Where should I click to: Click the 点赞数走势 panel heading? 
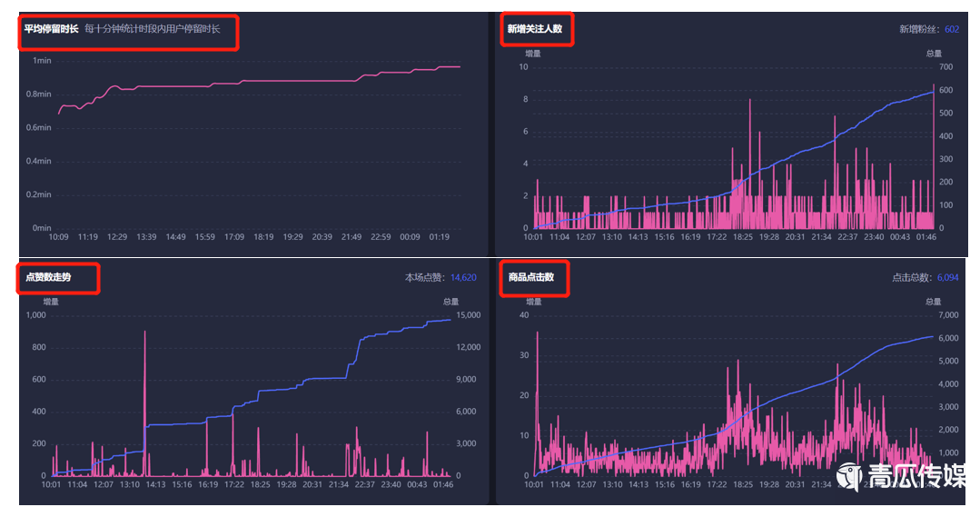48,277
